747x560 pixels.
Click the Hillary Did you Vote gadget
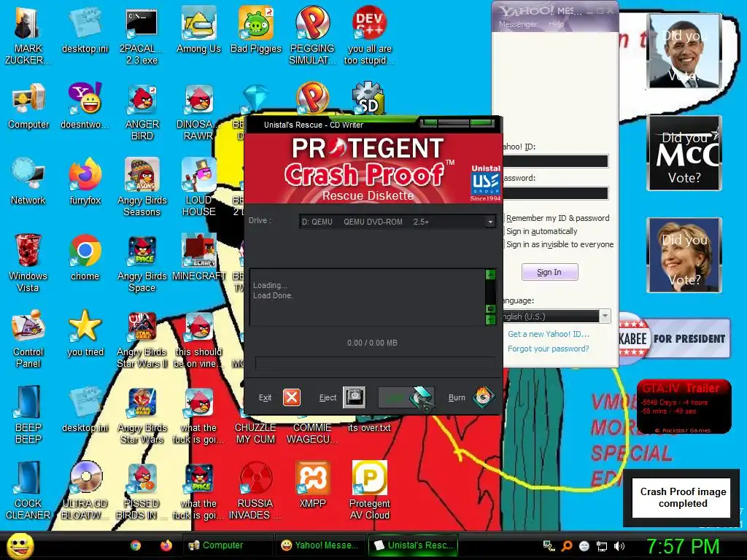[684, 255]
